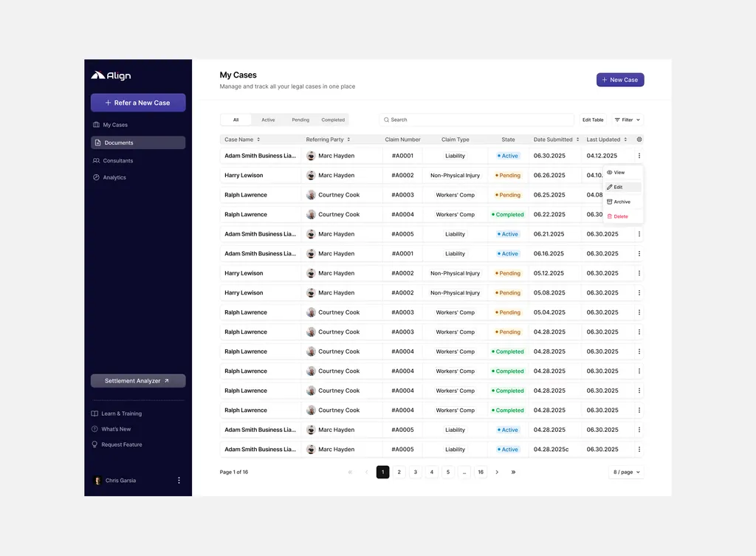Jump to last page double arrow
The height and width of the screenshot is (556, 756).
pyautogui.click(x=514, y=473)
